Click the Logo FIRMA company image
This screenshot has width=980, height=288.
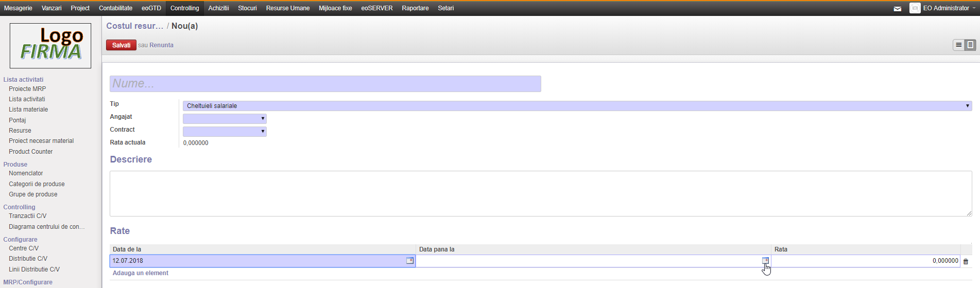coord(50,46)
